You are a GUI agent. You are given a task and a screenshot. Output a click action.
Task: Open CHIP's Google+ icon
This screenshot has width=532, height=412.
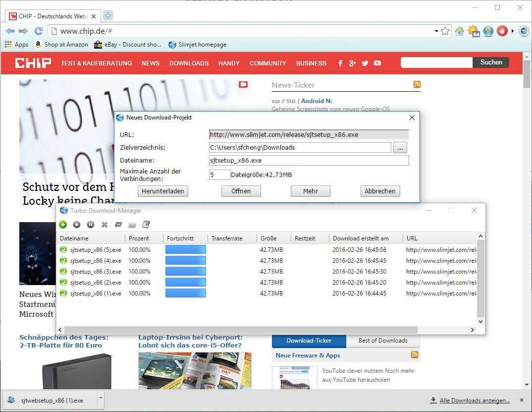[x=353, y=63]
